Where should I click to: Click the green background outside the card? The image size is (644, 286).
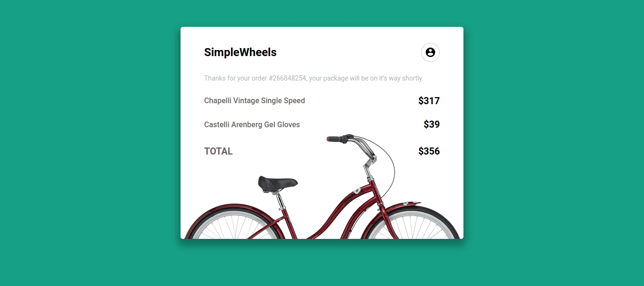click(71, 141)
